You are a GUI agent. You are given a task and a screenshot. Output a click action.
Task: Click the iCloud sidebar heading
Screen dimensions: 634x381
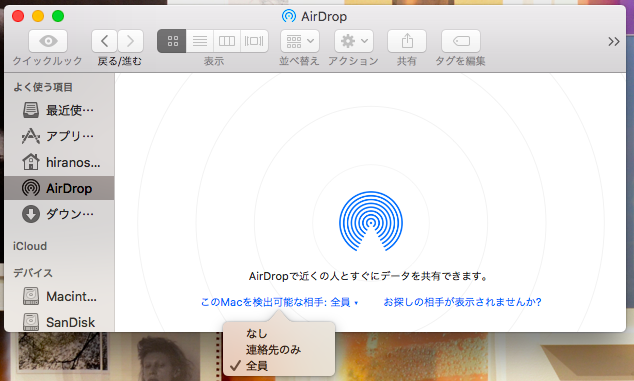click(30, 246)
